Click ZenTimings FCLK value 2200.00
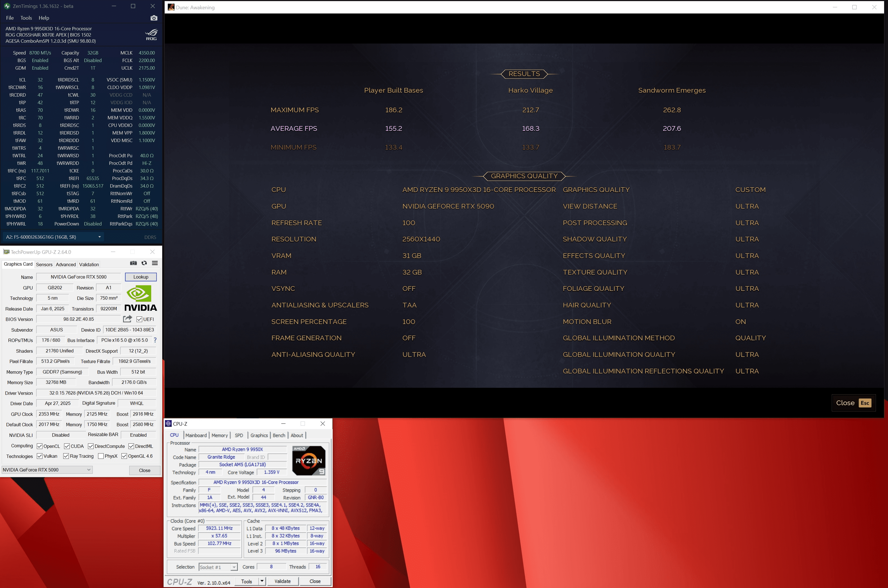 click(x=147, y=60)
